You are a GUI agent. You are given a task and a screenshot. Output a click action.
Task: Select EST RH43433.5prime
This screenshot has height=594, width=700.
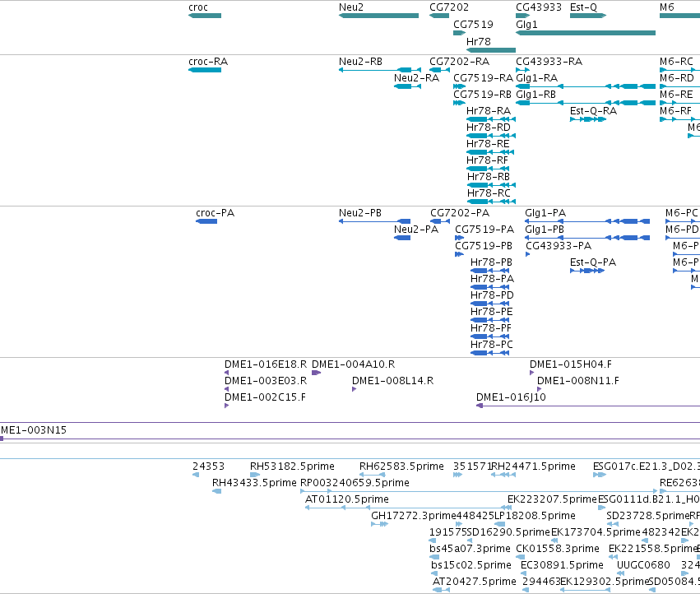point(216,491)
